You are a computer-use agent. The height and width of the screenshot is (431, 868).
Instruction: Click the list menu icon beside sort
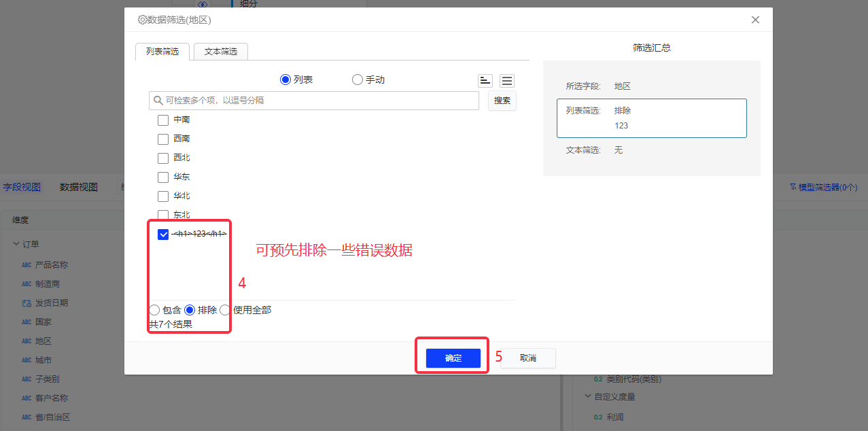507,81
